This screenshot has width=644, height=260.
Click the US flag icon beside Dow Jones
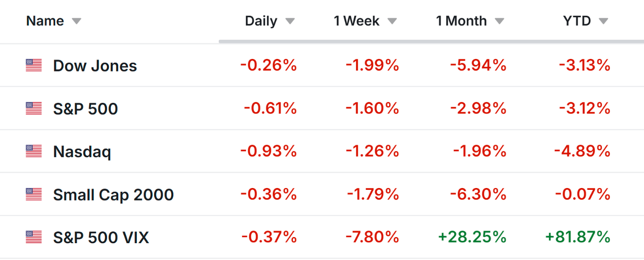coord(34,65)
